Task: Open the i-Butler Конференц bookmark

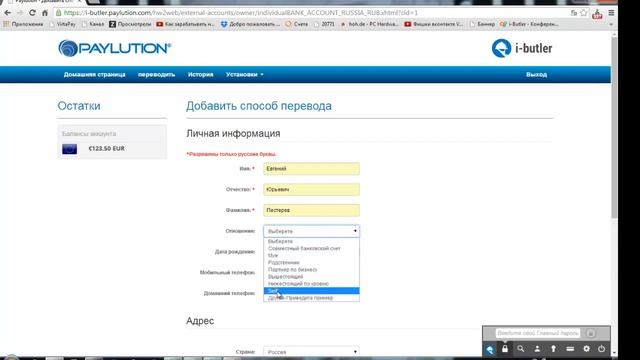Action: coord(529,24)
